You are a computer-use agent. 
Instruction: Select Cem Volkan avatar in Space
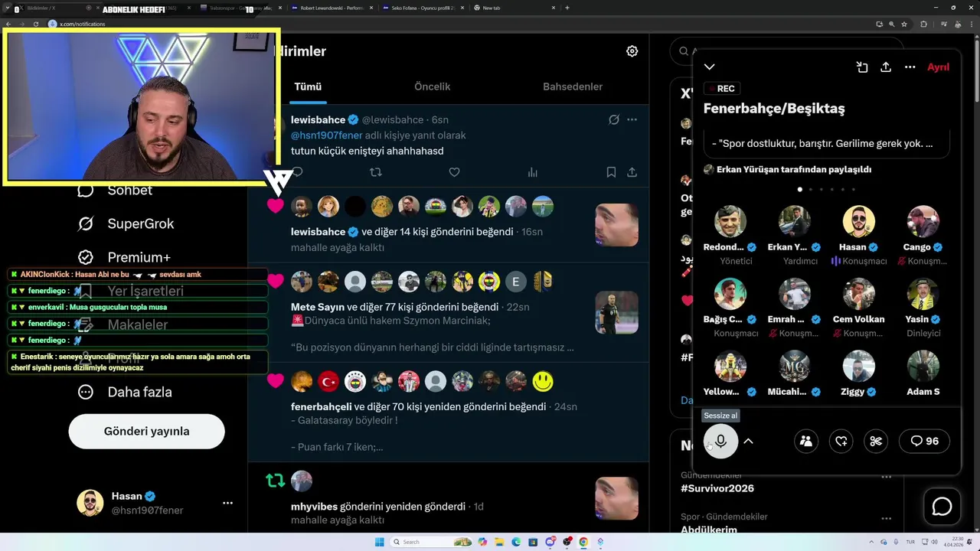pos(859,294)
